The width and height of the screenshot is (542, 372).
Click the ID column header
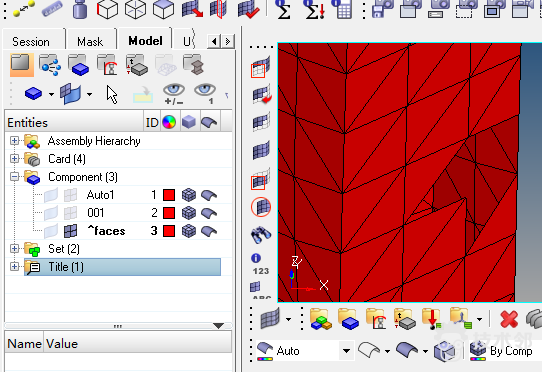point(152,122)
